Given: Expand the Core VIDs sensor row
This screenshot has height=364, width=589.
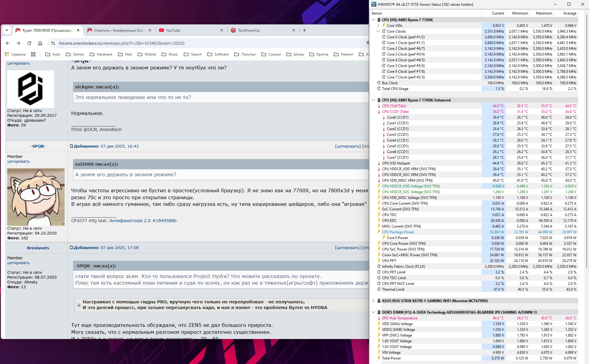Looking at the screenshot, I should [x=378, y=26].
